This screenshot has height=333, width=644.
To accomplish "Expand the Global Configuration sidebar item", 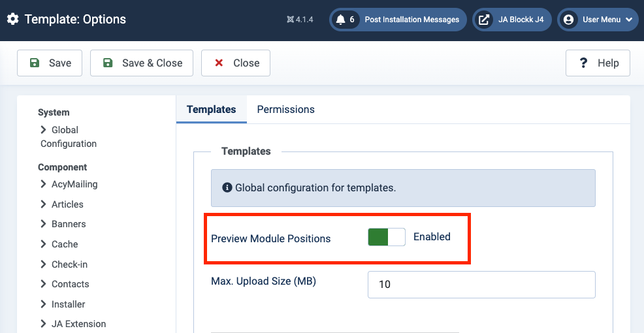I will tap(67, 136).
